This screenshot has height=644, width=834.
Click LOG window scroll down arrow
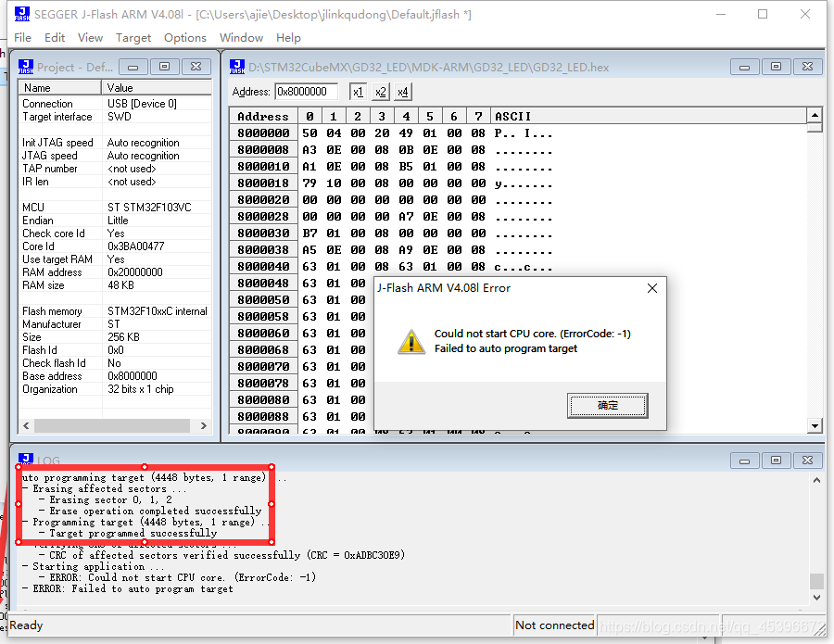pos(816,598)
